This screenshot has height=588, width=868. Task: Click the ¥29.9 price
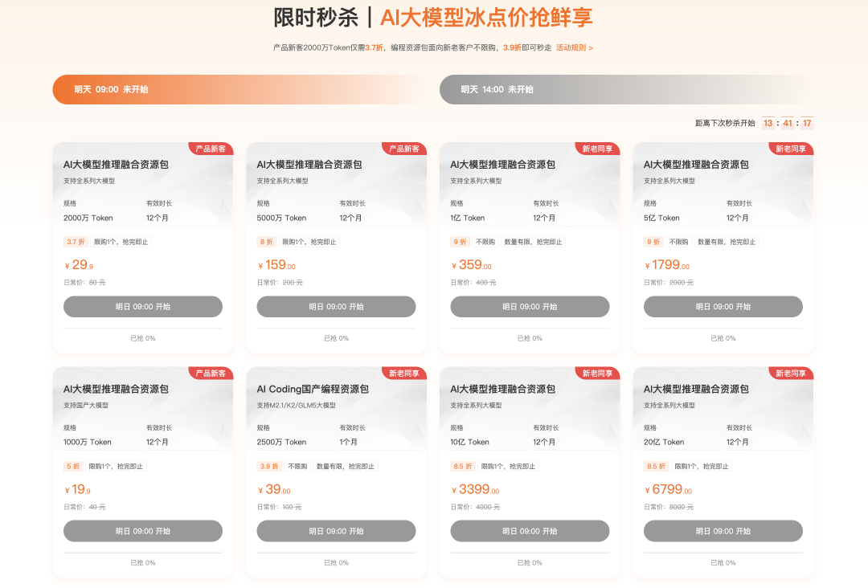[79, 265]
